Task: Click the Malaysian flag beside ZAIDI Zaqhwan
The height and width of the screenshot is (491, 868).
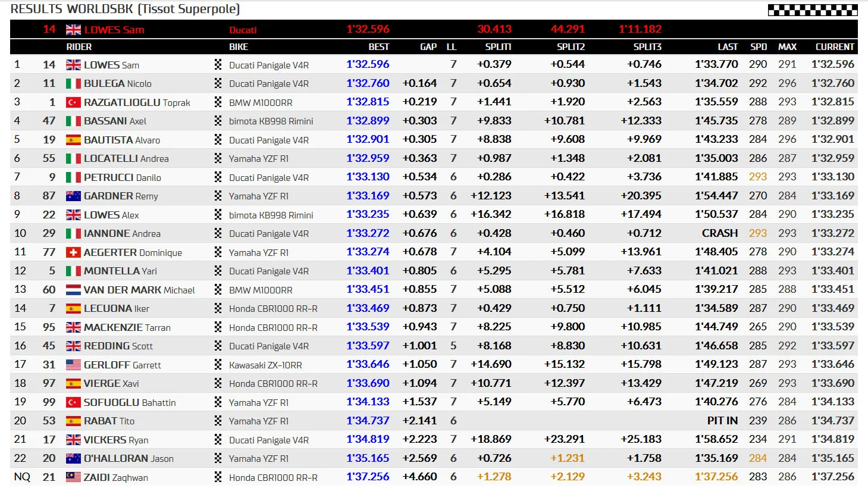Action: 73,477
